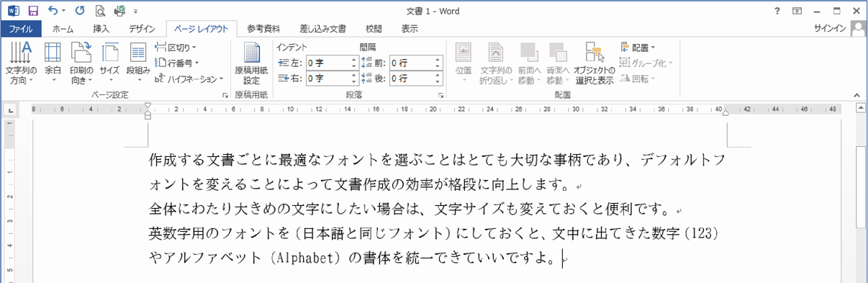Click the vertical scrollbar up arrow
The width and height of the screenshot is (868, 283).
pyautogui.click(x=862, y=109)
